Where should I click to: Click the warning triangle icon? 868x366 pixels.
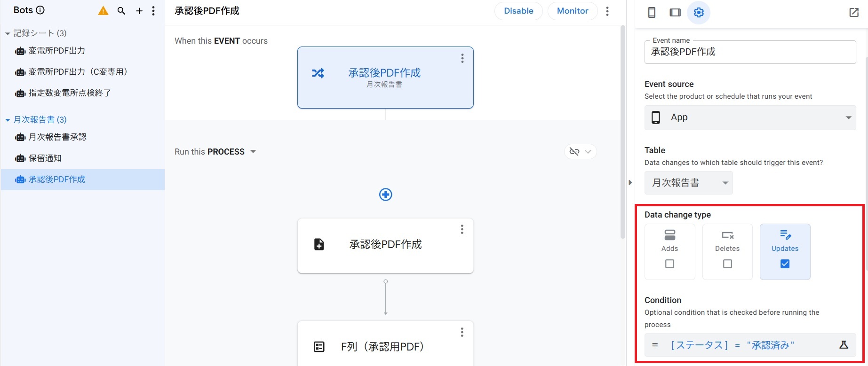[103, 11]
